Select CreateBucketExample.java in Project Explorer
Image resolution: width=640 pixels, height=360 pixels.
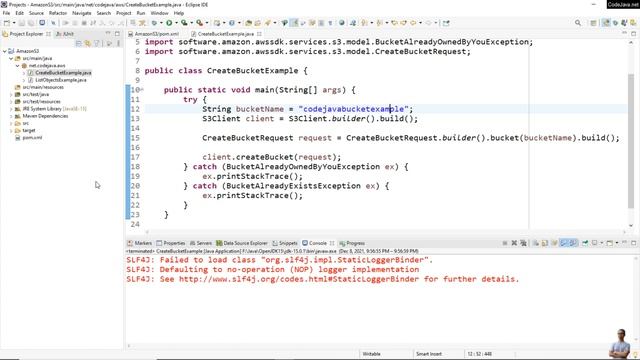pyautogui.click(x=60, y=73)
